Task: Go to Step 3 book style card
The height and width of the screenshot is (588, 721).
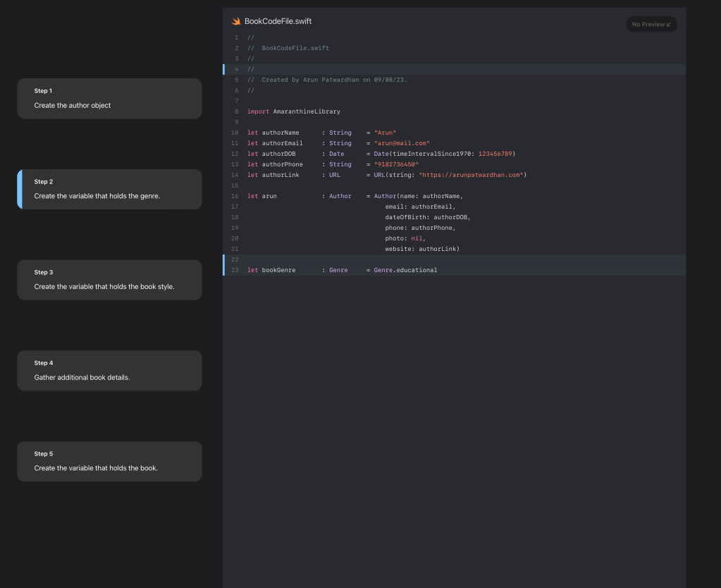Action: 109,280
